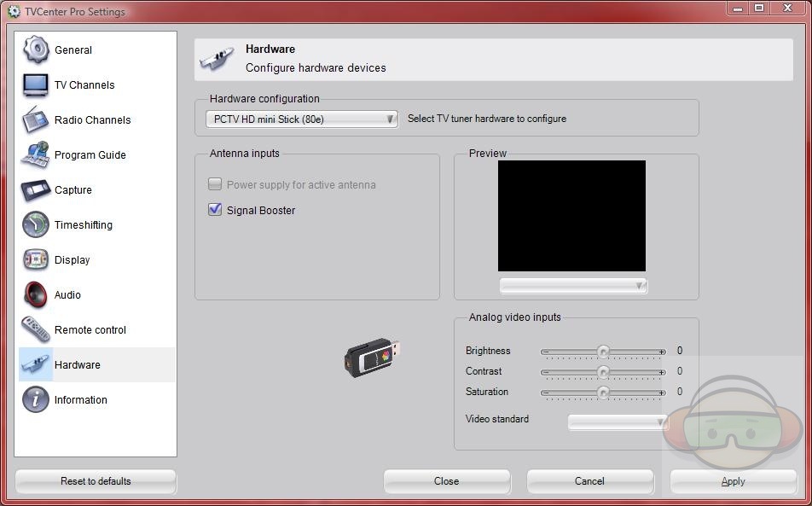This screenshot has height=506, width=812.
Task: Uncheck the Signal Booster checkbox
Action: click(x=215, y=210)
